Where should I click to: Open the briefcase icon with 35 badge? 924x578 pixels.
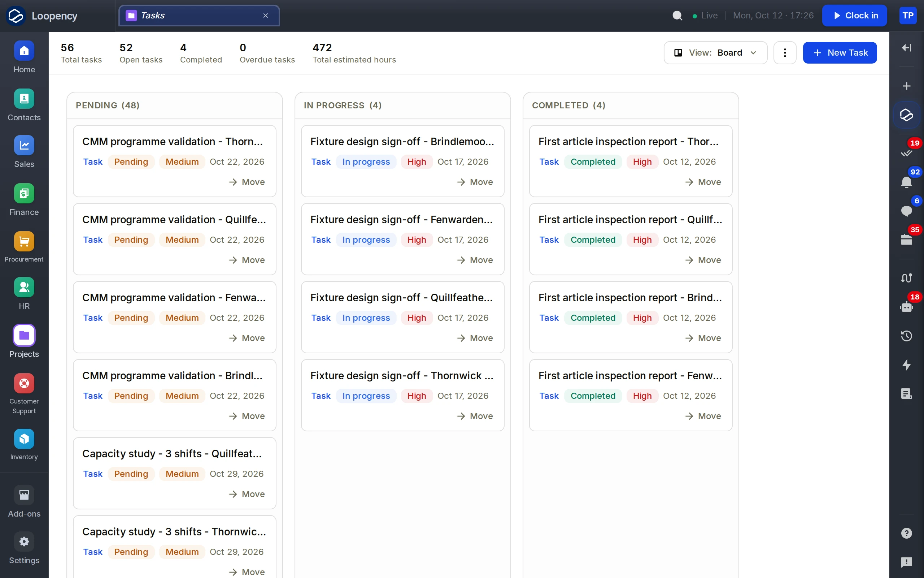coord(906,240)
